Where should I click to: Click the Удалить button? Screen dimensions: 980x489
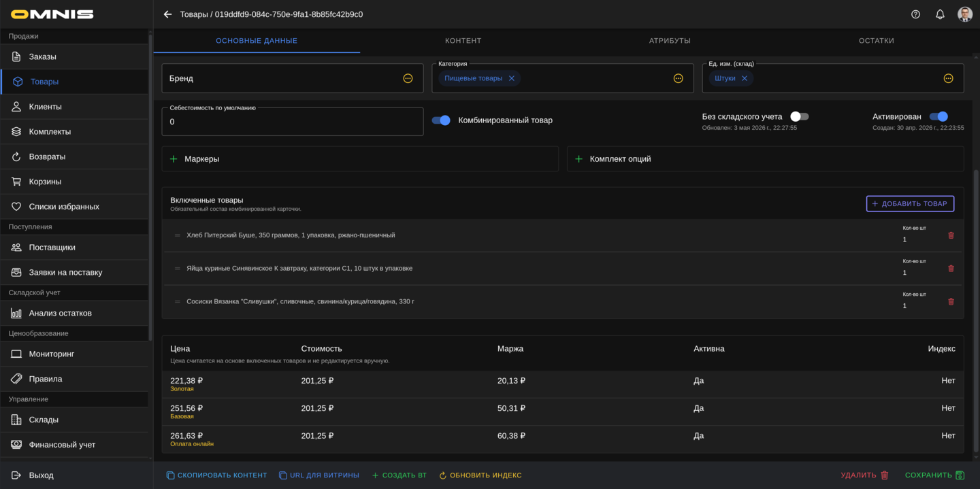pos(865,475)
